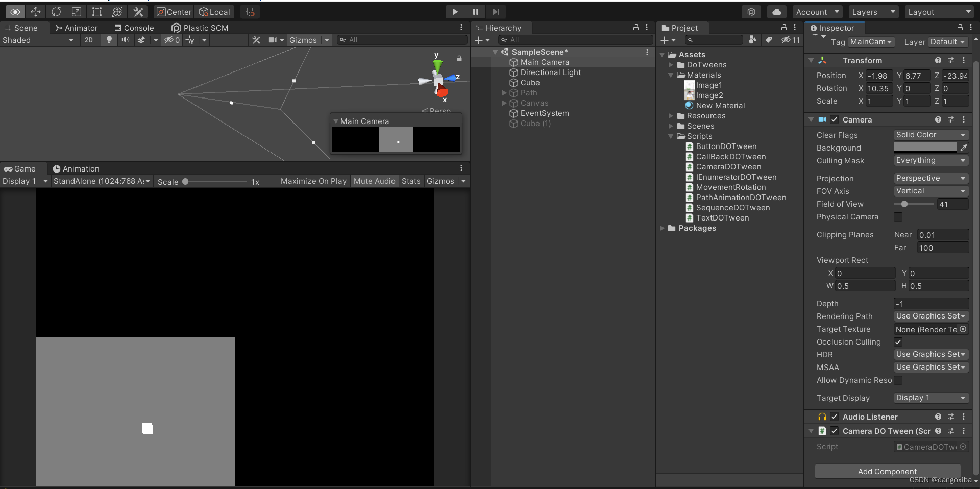Switch to the Game tab
The width and height of the screenshot is (980, 489).
22,169
